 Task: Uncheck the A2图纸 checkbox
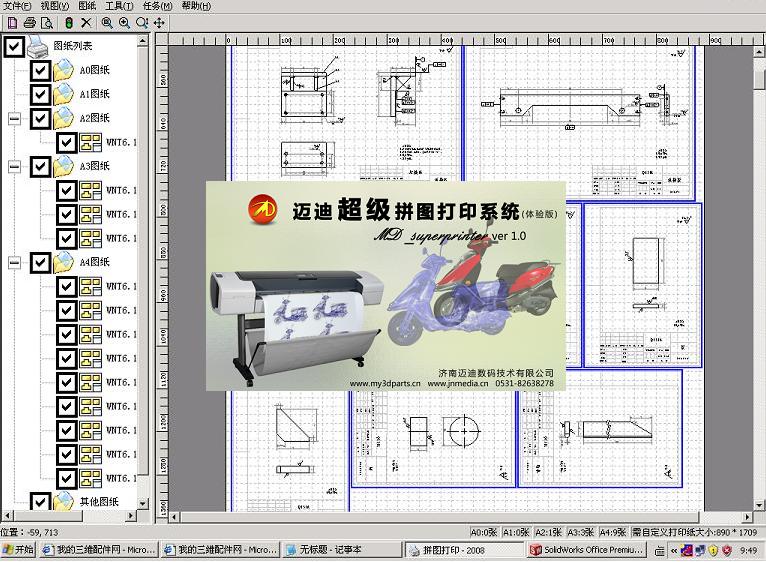pos(40,118)
